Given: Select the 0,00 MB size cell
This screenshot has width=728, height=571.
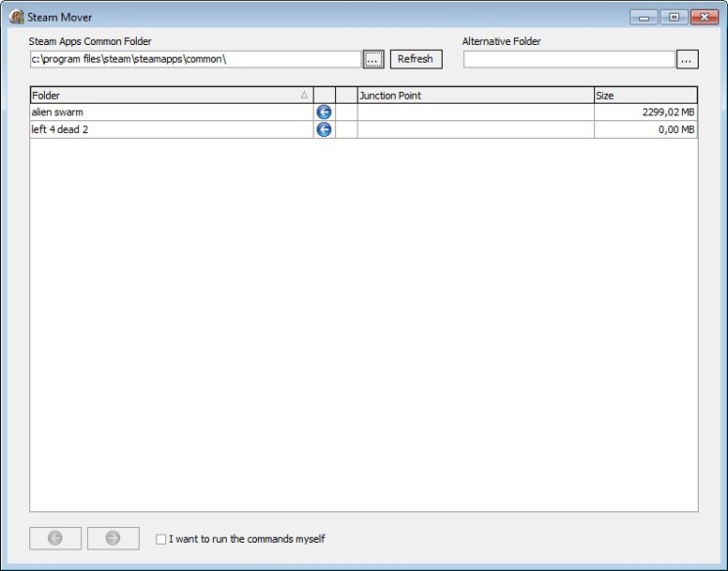Looking at the screenshot, I should 645,129.
